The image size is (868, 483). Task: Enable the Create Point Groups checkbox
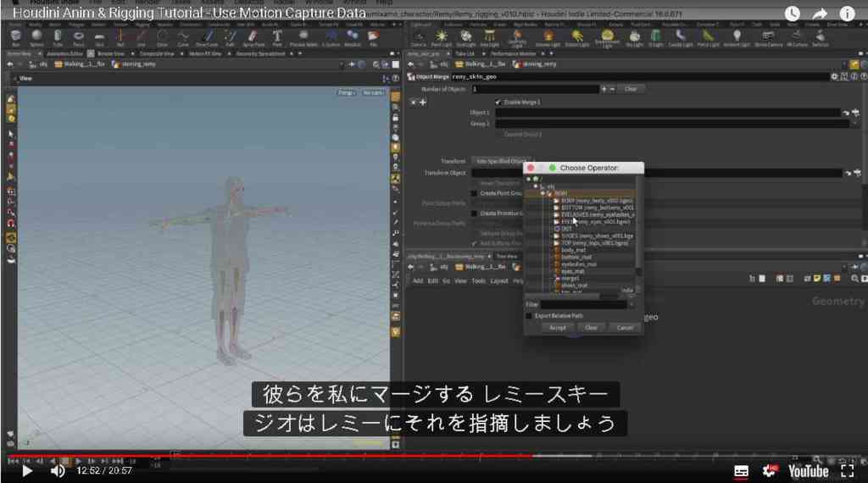coord(474,194)
